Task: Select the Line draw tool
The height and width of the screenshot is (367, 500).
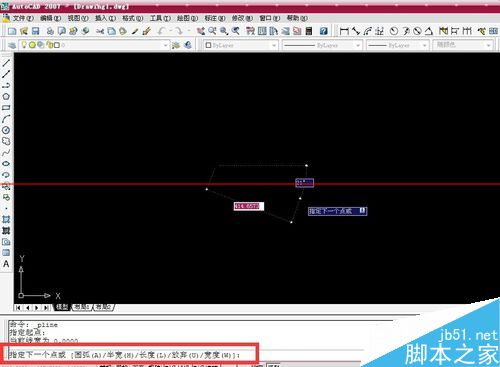Action: pos(6,63)
